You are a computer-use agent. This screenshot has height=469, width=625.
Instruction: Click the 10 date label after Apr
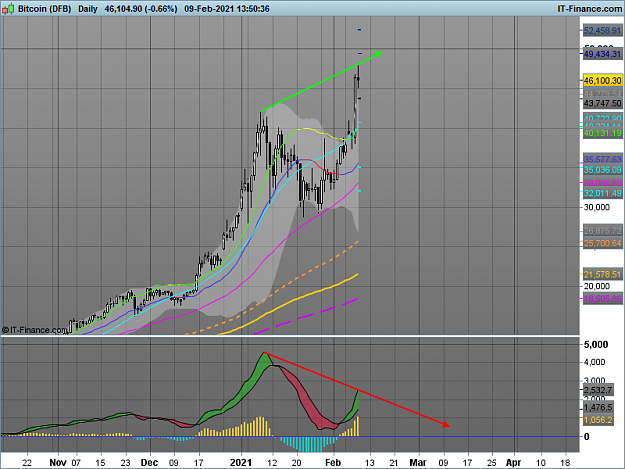541,463
